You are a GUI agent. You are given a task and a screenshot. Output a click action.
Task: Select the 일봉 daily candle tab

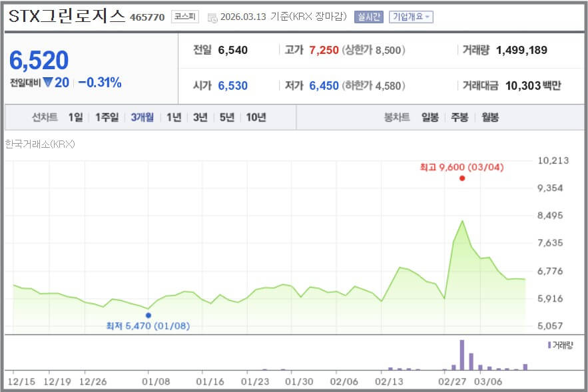point(428,117)
